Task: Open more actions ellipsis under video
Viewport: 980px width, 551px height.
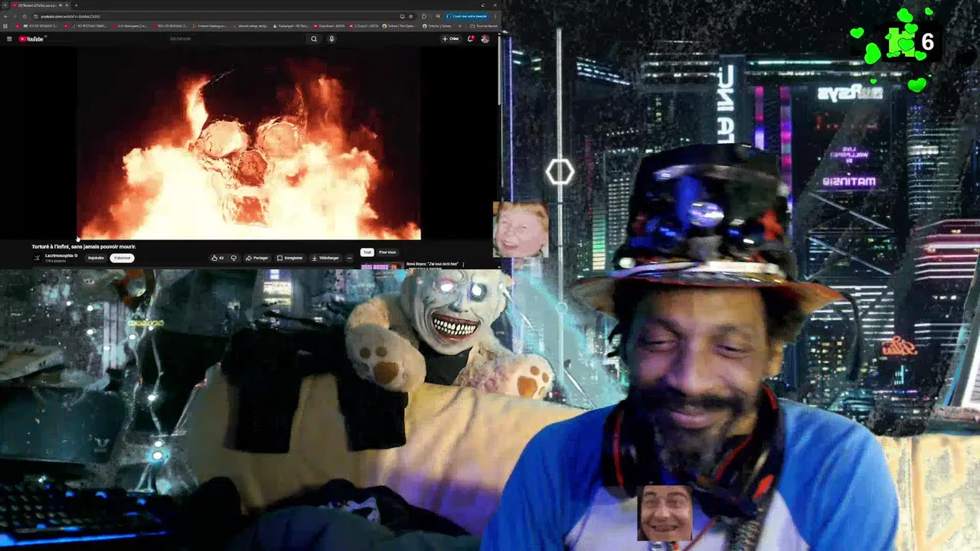Action: point(349,258)
